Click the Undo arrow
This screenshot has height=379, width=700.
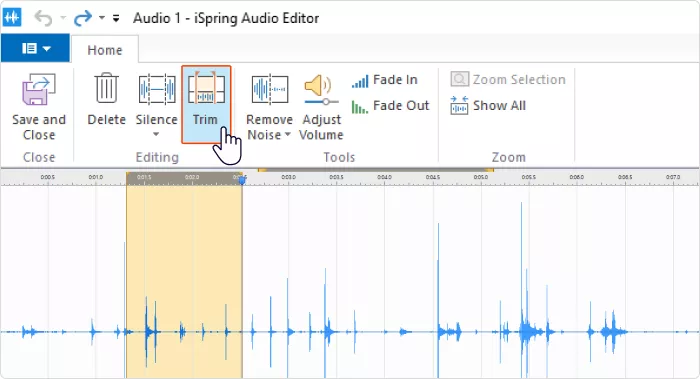[43, 18]
